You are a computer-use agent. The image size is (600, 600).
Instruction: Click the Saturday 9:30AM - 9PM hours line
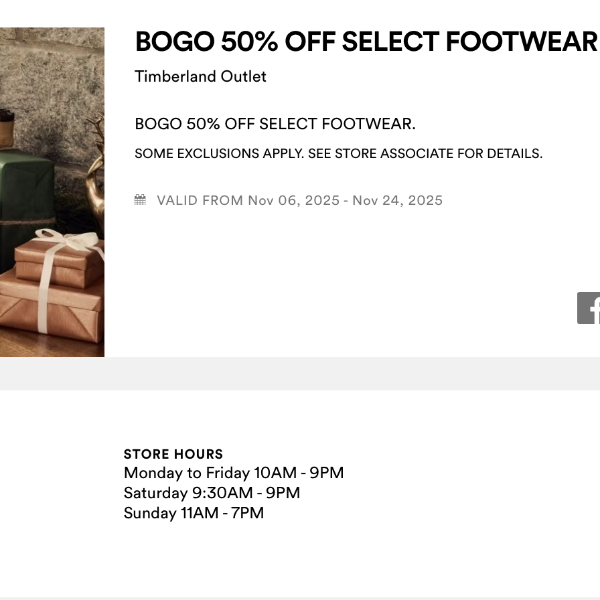click(x=211, y=493)
